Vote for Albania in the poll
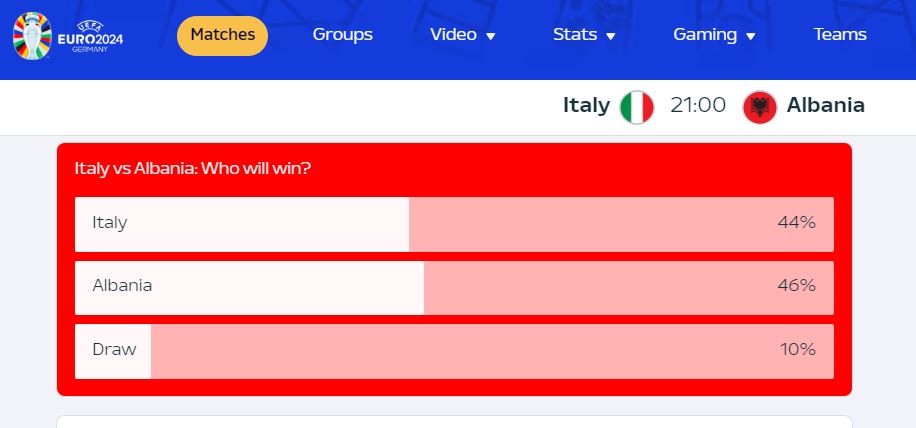916x428 pixels. (454, 288)
